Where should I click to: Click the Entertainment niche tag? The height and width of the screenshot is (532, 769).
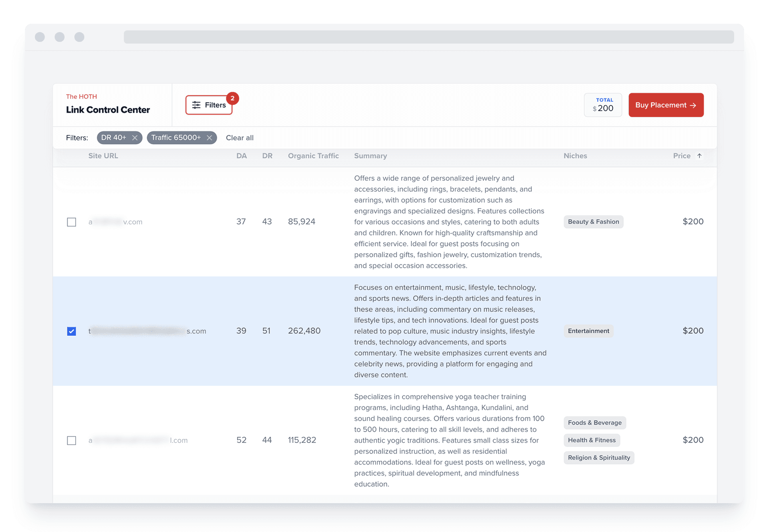(x=588, y=331)
